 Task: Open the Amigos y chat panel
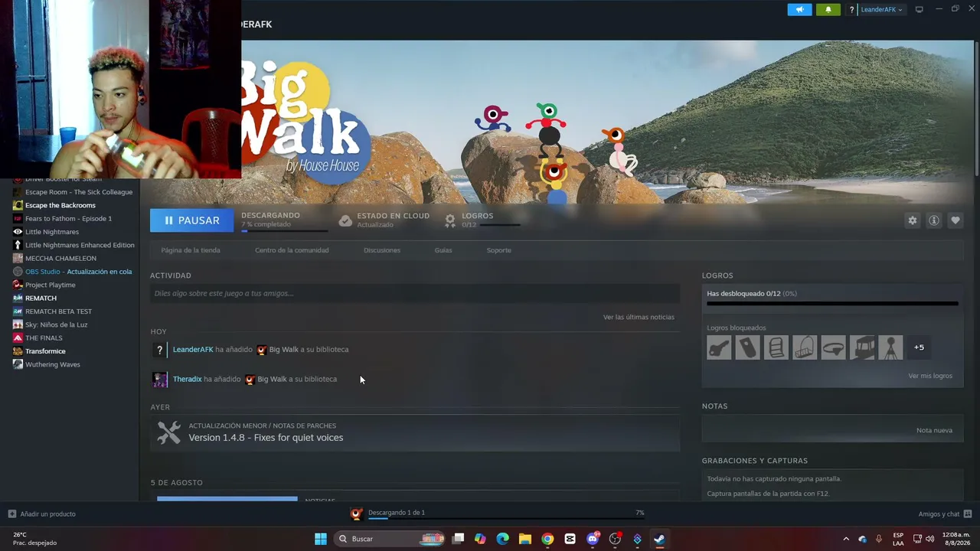pos(939,514)
